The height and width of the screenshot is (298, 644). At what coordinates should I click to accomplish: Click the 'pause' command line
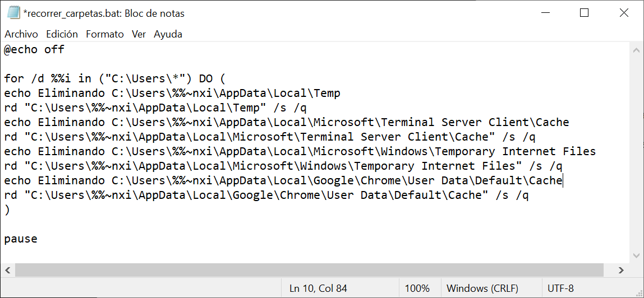click(21, 239)
